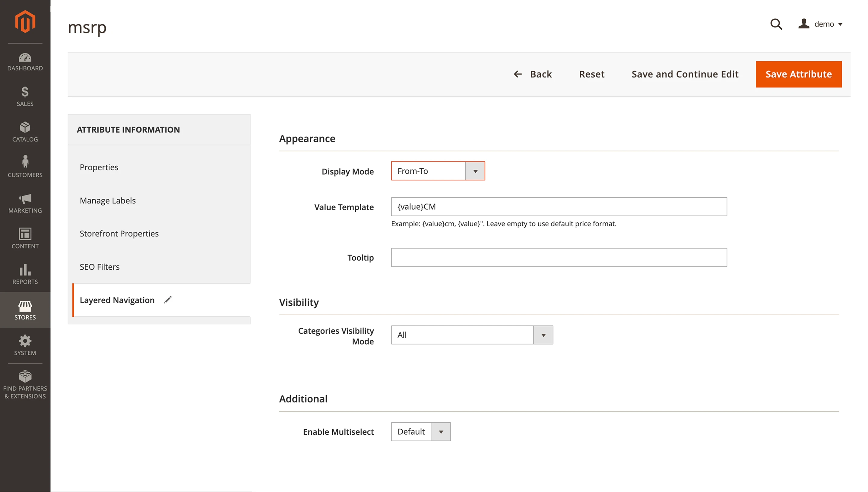The height and width of the screenshot is (492, 868).
Task: Expand the Enable Multiselect dropdown
Action: tap(442, 431)
